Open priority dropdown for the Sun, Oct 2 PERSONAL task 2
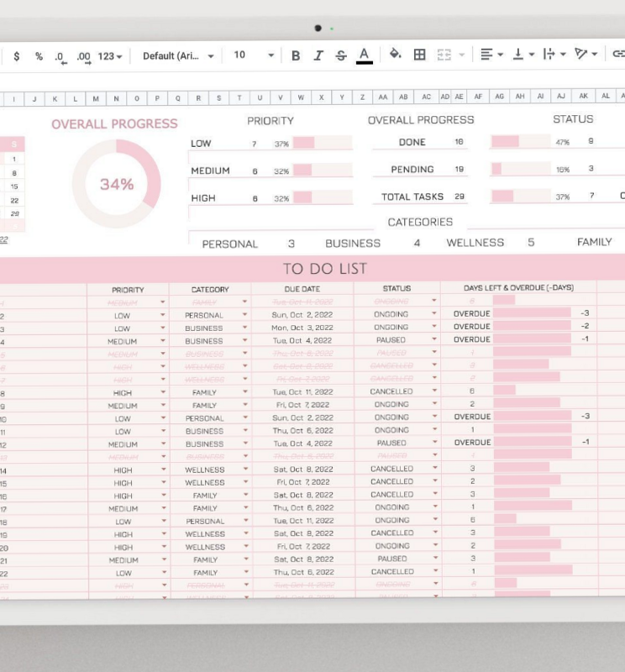Image resolution: width=625 pixels, height=672 pixels. (x=163, y=314)
